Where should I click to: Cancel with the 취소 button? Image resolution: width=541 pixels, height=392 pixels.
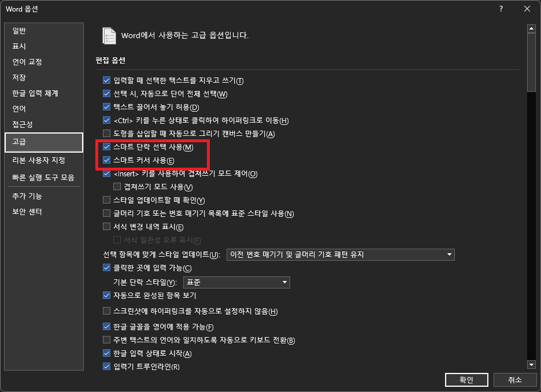[x=515, y=380]
